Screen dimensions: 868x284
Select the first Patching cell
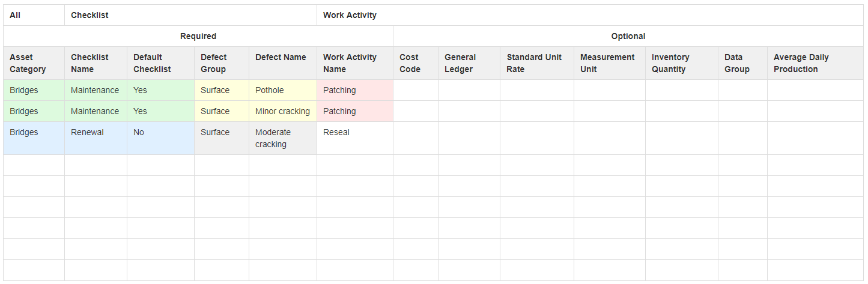[354, 90]
